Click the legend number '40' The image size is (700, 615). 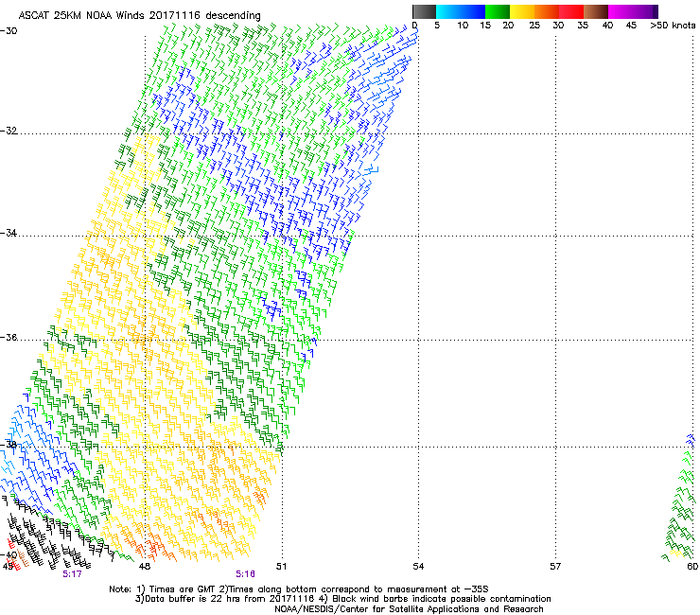click(607, 26)
